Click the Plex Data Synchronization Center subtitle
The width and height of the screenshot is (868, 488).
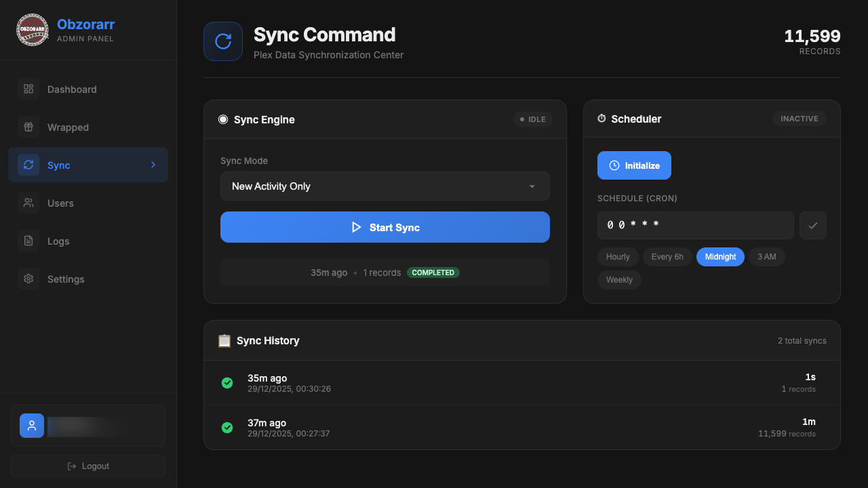click(329, 55)
